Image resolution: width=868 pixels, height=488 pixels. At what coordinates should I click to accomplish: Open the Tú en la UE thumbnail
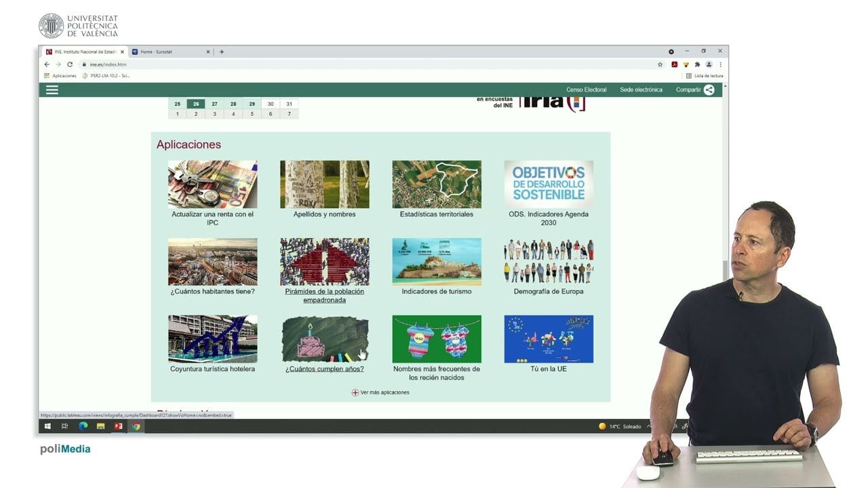(549, 339)
